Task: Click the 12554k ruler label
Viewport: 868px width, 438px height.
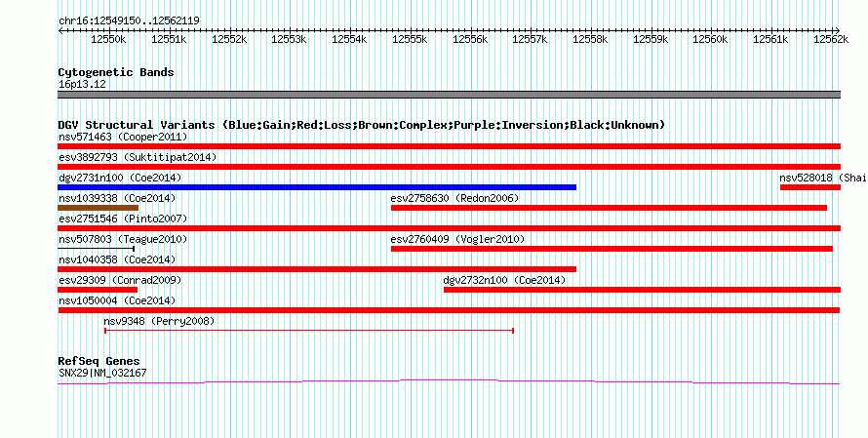Action: coord(349,39)
